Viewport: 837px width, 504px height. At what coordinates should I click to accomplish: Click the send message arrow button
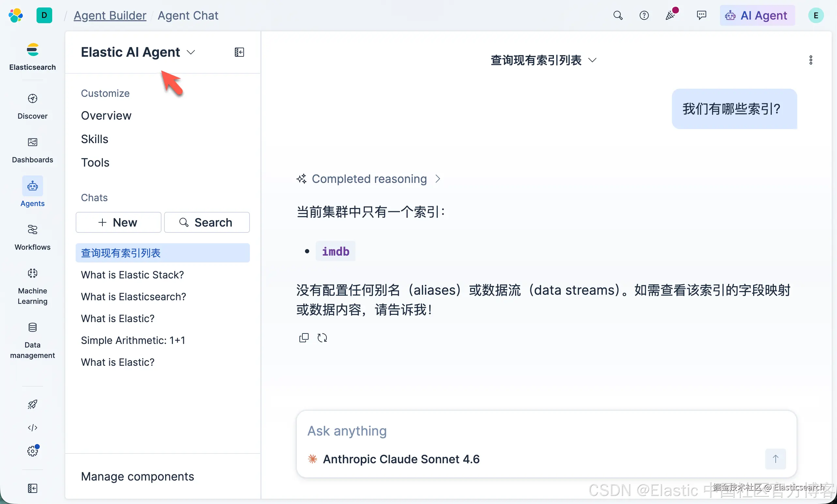click(776, 459)
